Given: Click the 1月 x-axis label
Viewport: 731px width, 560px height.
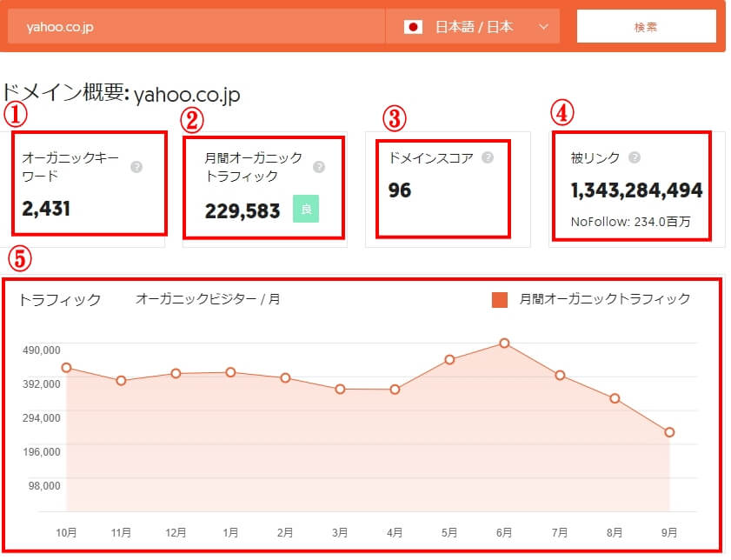Looking at the screenshot, I should coord(230,532).
